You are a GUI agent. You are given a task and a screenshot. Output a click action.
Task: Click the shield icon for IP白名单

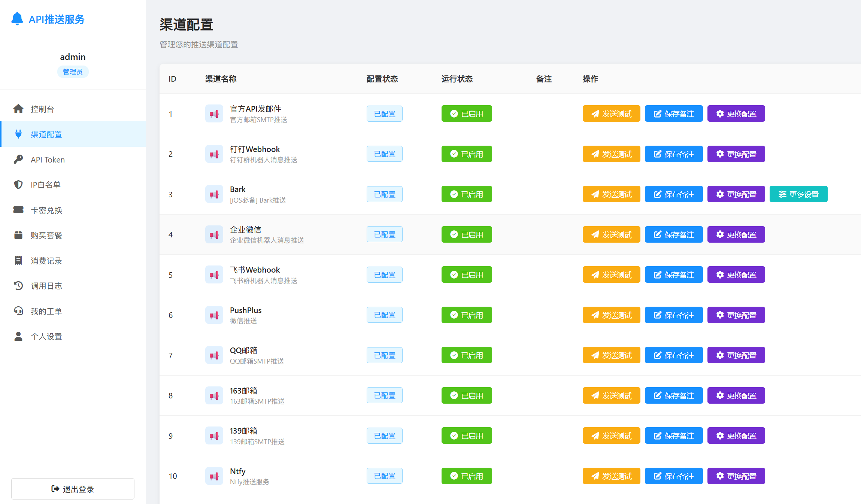(18, 185)
